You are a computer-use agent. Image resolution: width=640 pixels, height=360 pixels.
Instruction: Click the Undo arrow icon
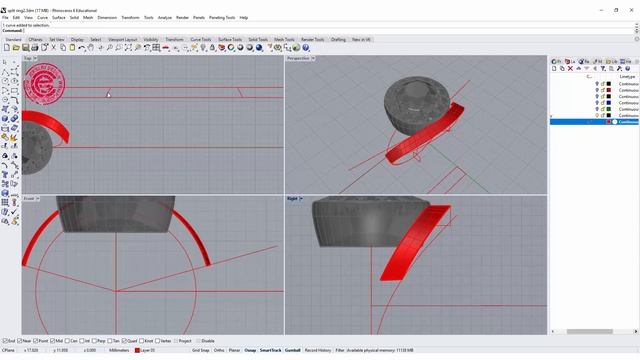pos(82,48)
